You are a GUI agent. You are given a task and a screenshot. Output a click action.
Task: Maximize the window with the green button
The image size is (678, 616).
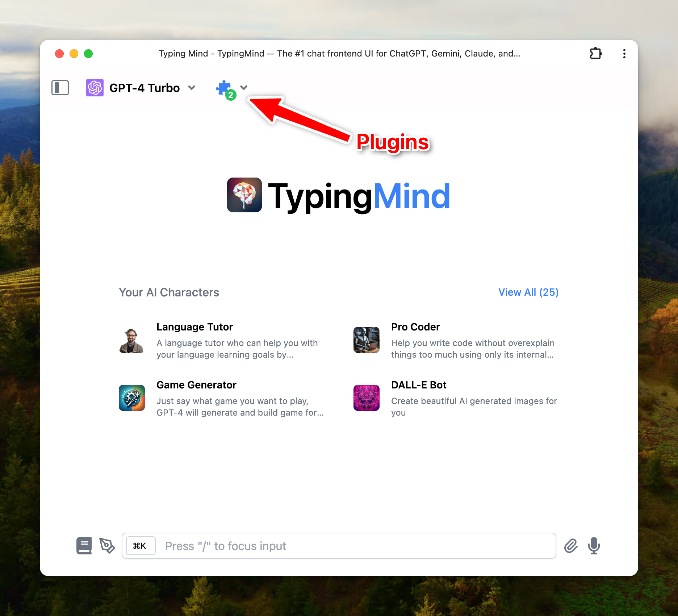(x=88, y=54)
